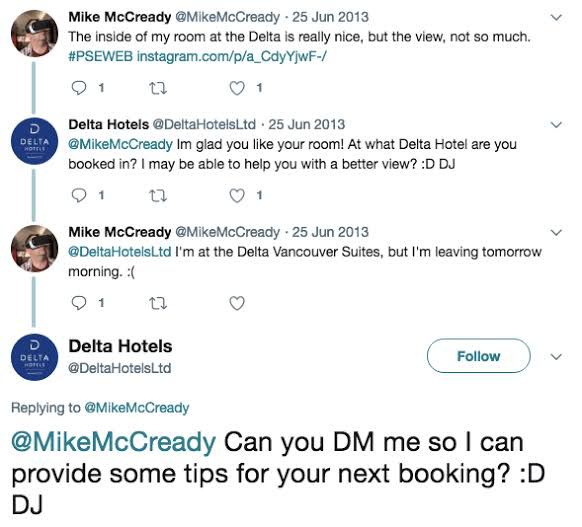Reply to Mike's first tweet about the room

(79, 88)
